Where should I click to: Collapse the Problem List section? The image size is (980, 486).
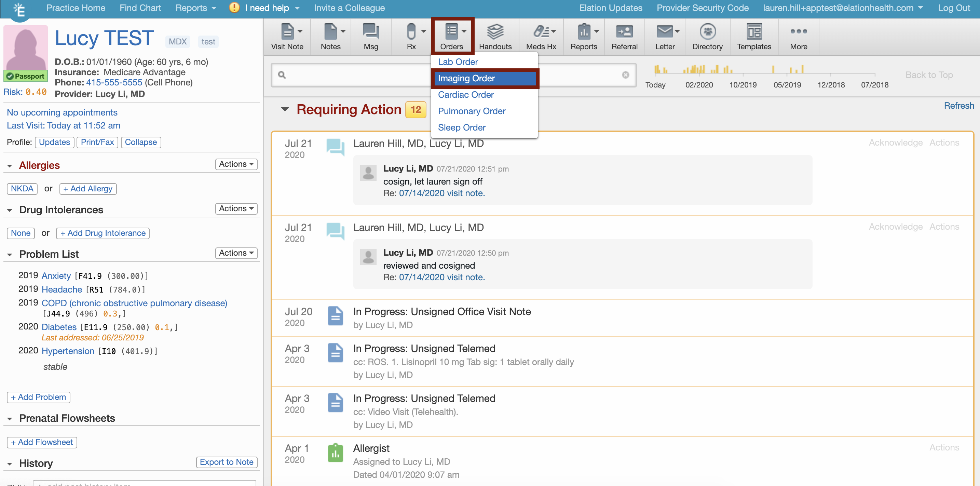click(x=10, y=255)
